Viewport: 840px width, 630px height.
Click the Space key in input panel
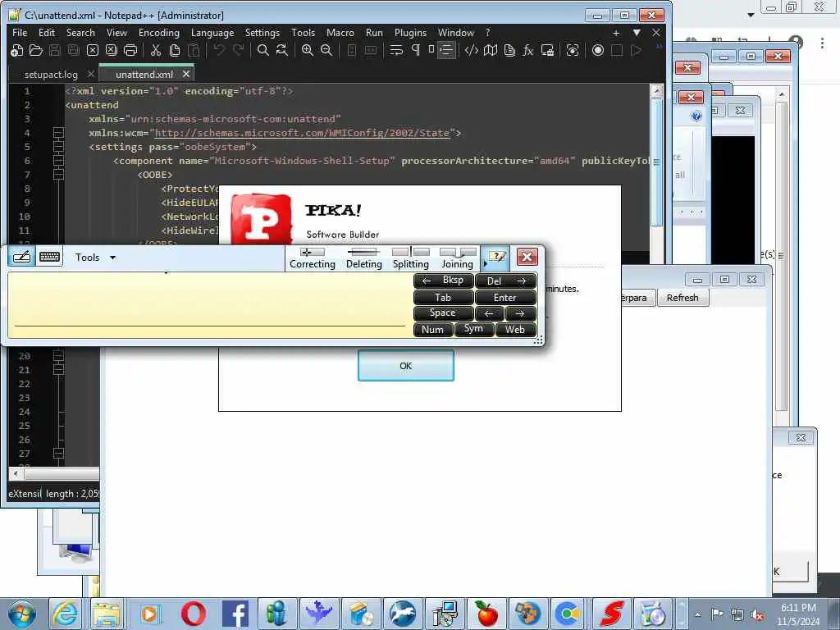[444, 313]
